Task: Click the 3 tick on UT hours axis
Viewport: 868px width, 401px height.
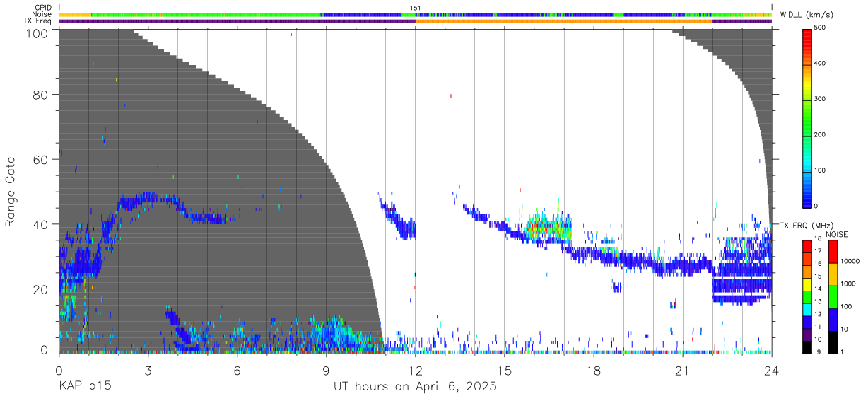Action: tap(148, 370)
